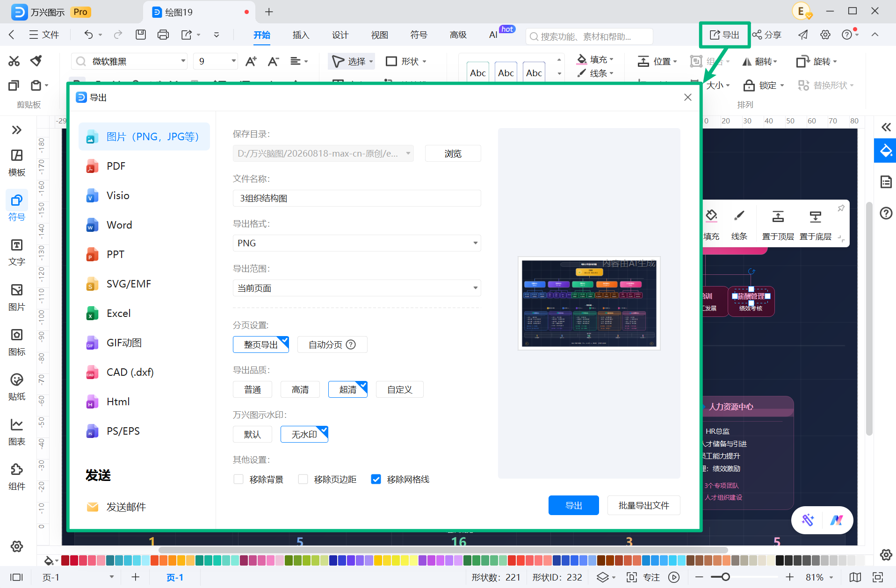Select Word export type in list
This screenshot has width=896, height=588.
pyautogui.click(x=144, y=225)
